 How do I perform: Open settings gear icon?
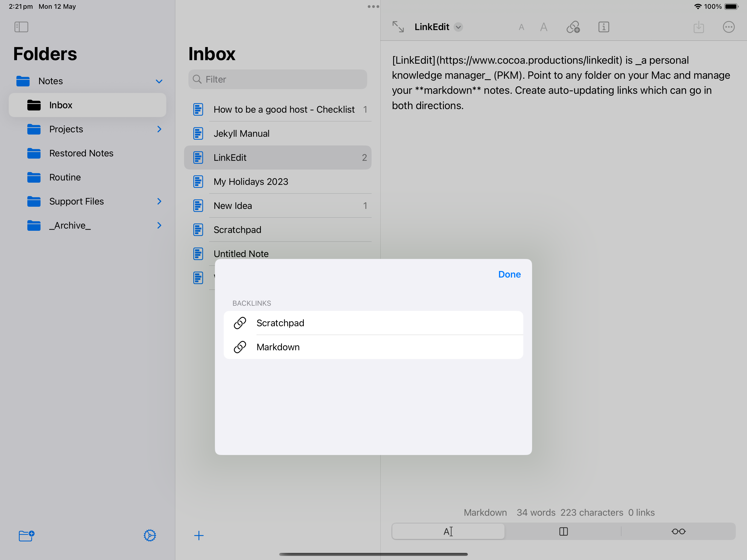150,535
